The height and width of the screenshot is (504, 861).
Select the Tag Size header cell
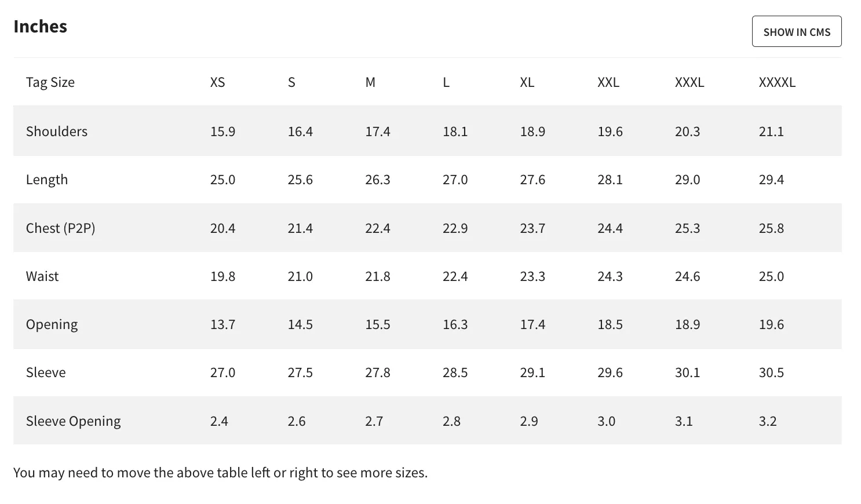[x=50, y=82]
